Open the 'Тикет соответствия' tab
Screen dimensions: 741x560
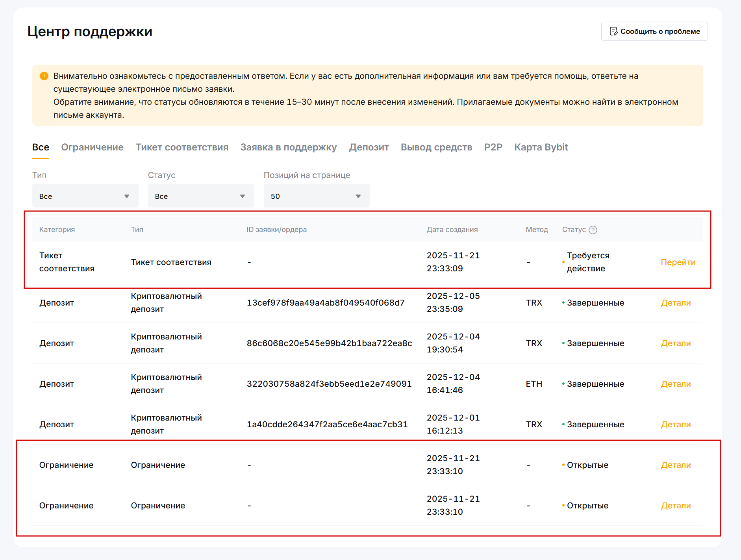coord(182,147)
